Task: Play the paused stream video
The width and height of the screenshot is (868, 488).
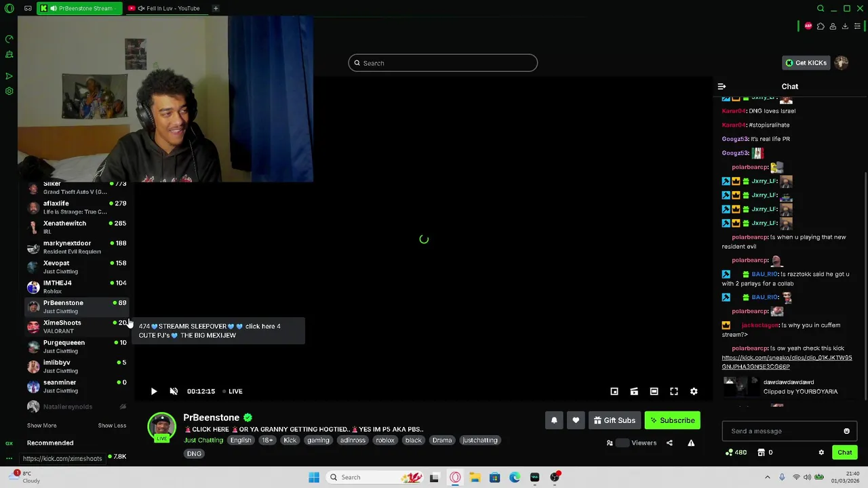Action: [x=153, y=391]
